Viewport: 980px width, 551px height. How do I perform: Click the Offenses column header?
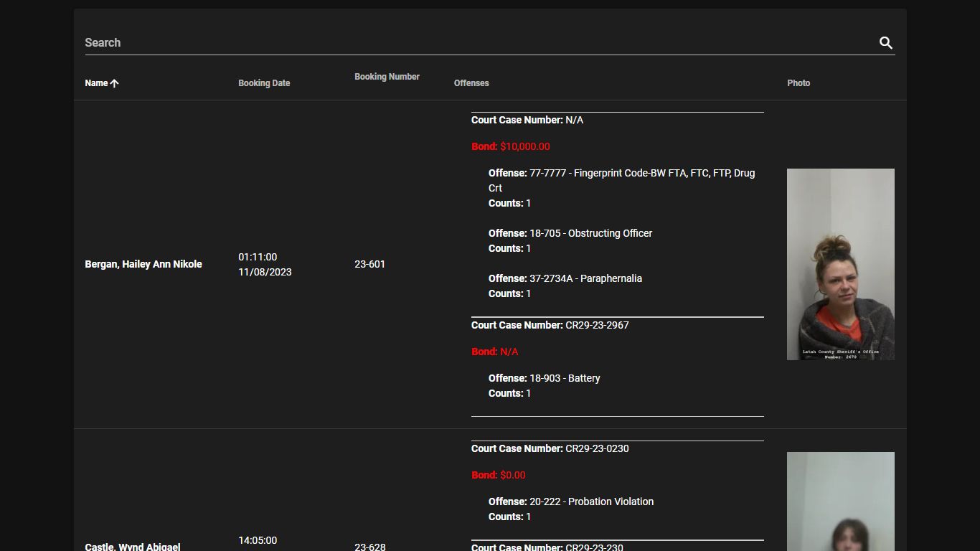tap(471, 83)
